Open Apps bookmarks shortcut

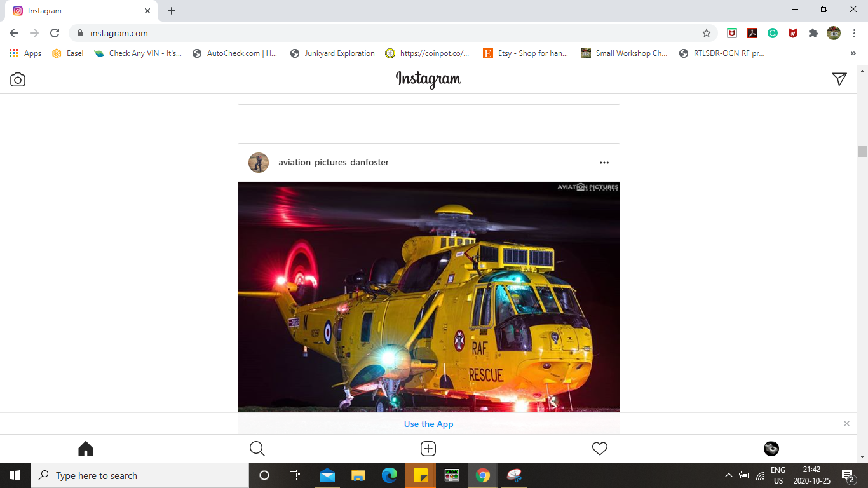click(x=25, y=53)
